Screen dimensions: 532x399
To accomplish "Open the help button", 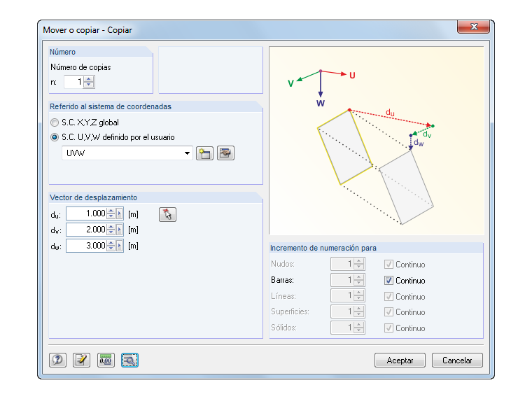I will 57,360.
